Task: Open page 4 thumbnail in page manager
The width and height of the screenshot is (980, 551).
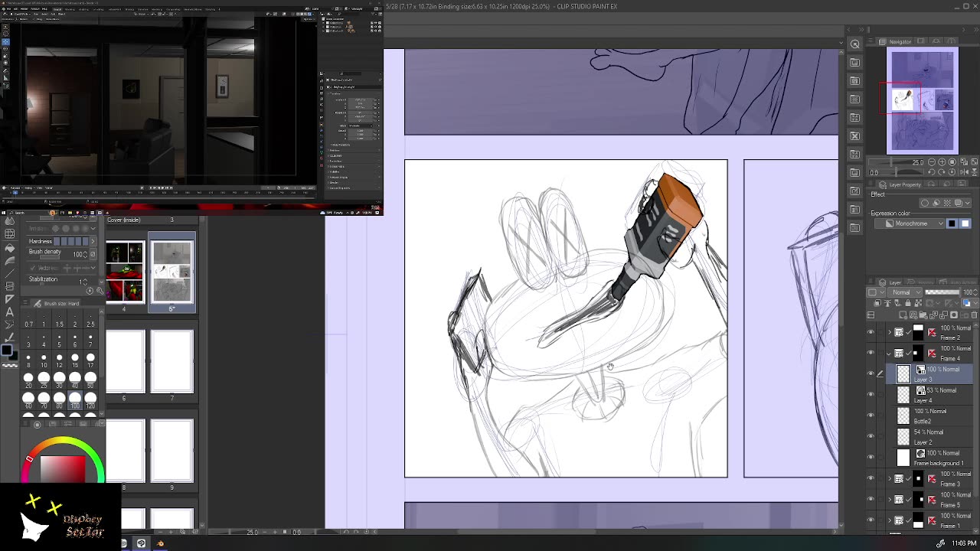Action: [125, 272]
